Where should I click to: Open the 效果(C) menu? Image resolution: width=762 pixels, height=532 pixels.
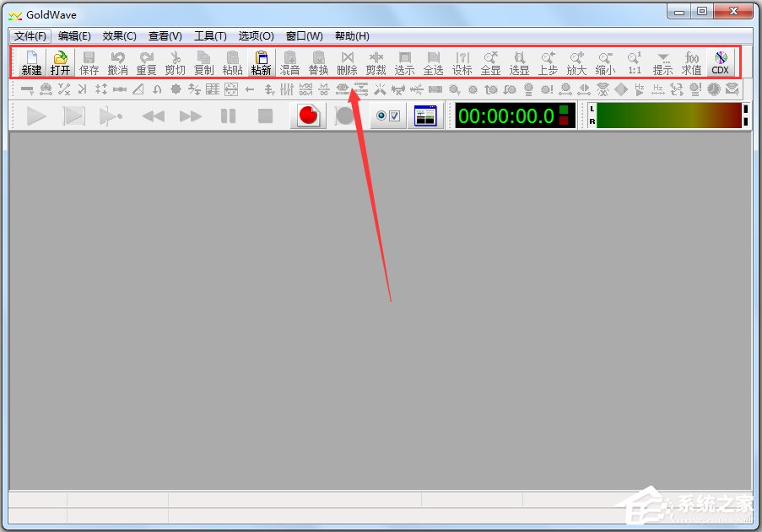119,36
